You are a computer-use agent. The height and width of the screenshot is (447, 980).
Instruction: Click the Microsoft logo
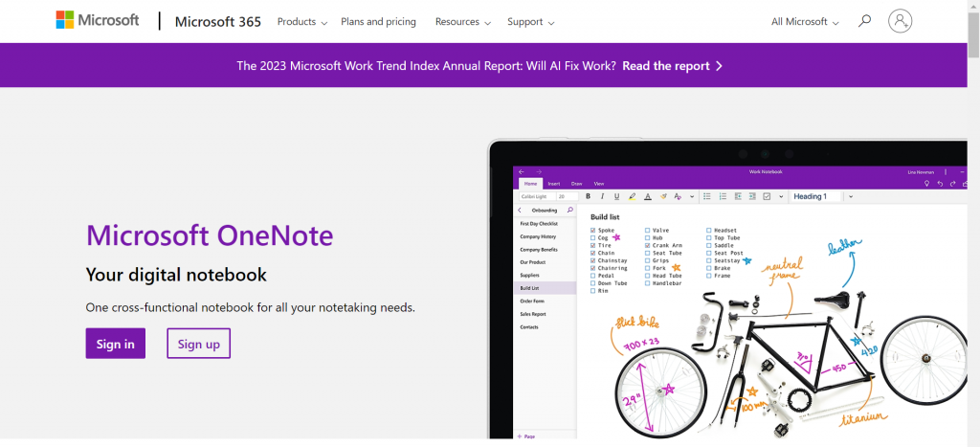[98, 21]
